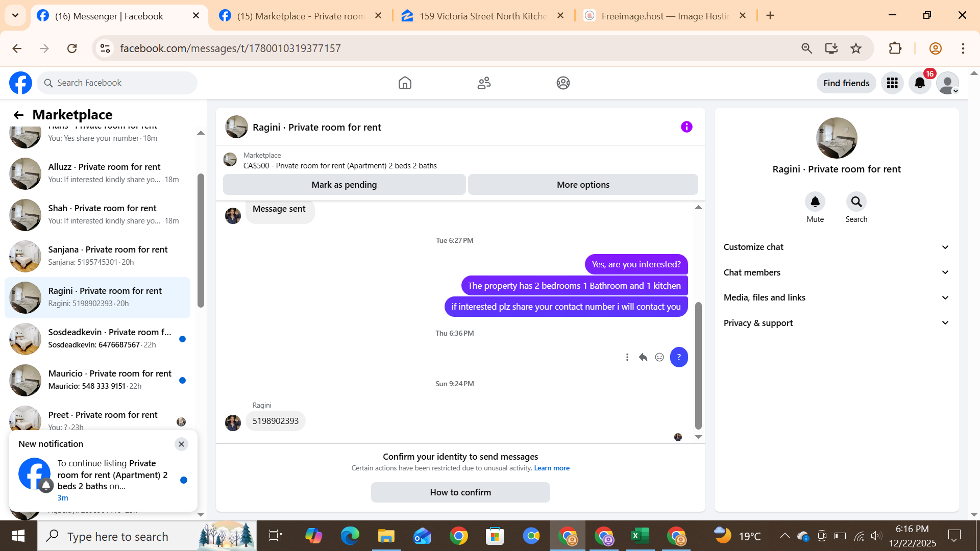The width and height of the screenshot is (980, 551).
Task: Expand the Chat members section
Action: (x=836, y=272)
